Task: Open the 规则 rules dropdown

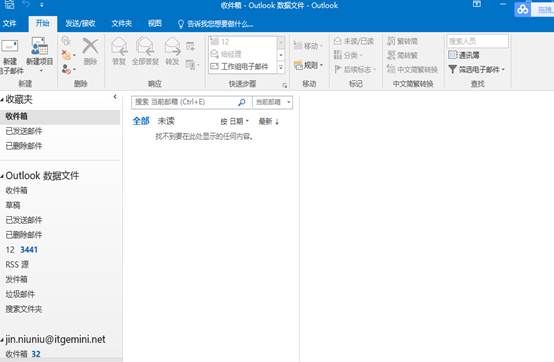Action: point(308,65)
